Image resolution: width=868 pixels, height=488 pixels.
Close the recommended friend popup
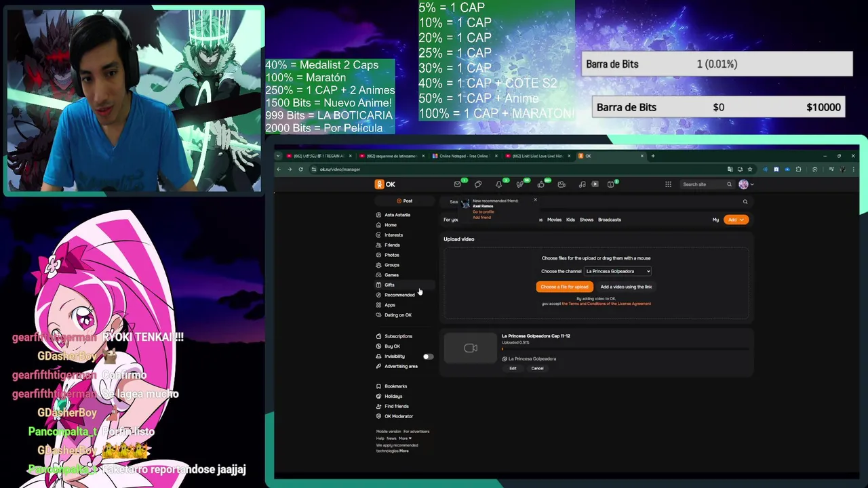pyautogui.click(x=535, y=200)
